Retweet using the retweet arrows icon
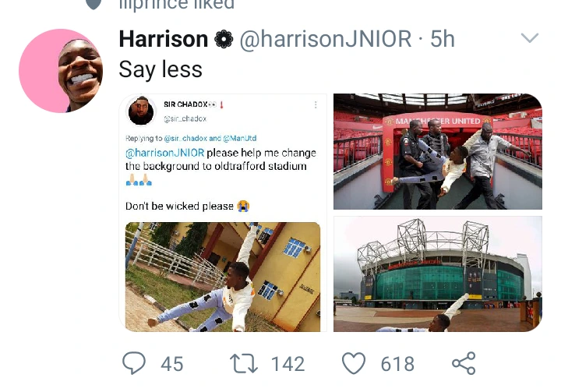This screenshot has width=561, height=392. pos(244,363)
